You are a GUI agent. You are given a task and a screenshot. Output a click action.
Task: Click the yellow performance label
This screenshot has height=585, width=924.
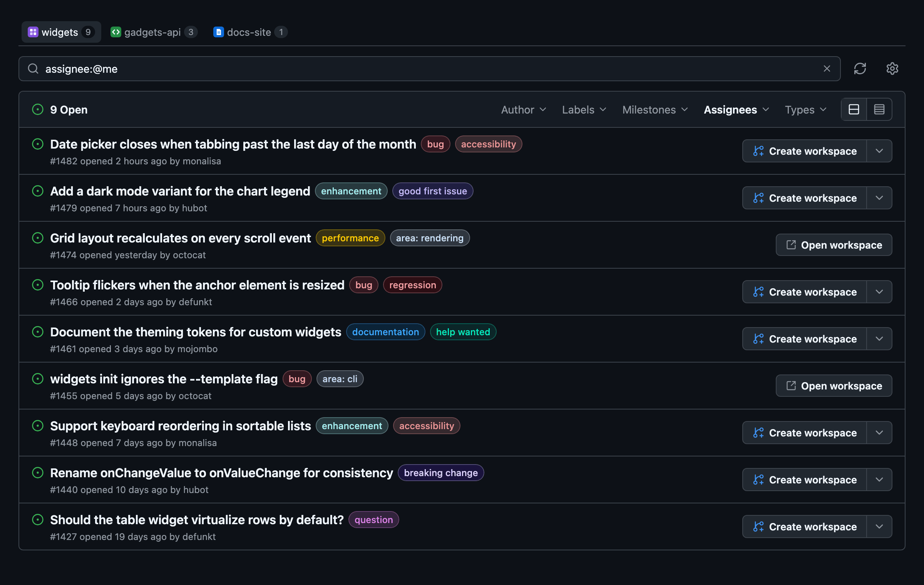[x=350, y=238]
